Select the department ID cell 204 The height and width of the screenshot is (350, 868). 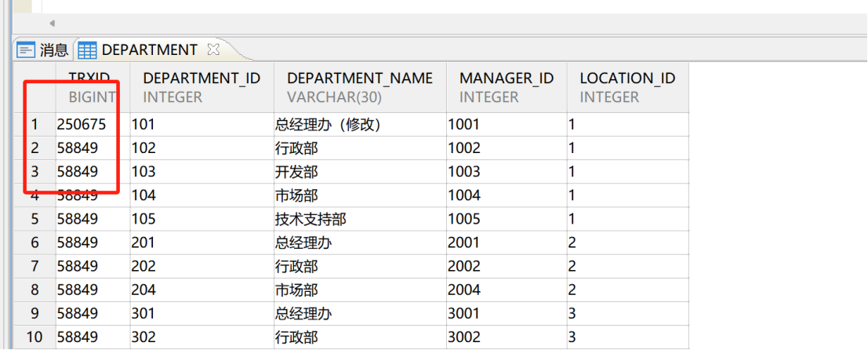pyautogui.click(x=143, y=290)
